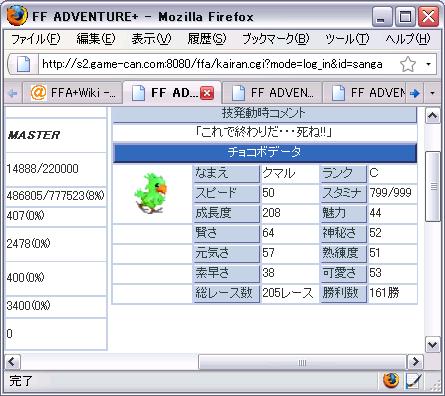Click the bookmark star icon in address bar
445x396 pixels.
tap(408, 64)
